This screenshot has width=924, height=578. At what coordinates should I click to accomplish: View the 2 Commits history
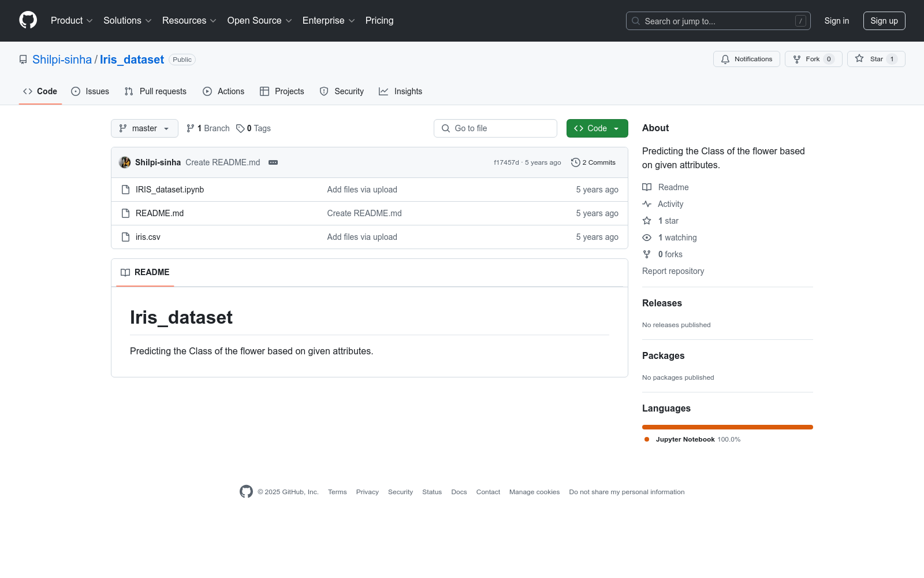click(x=593, y=162)
